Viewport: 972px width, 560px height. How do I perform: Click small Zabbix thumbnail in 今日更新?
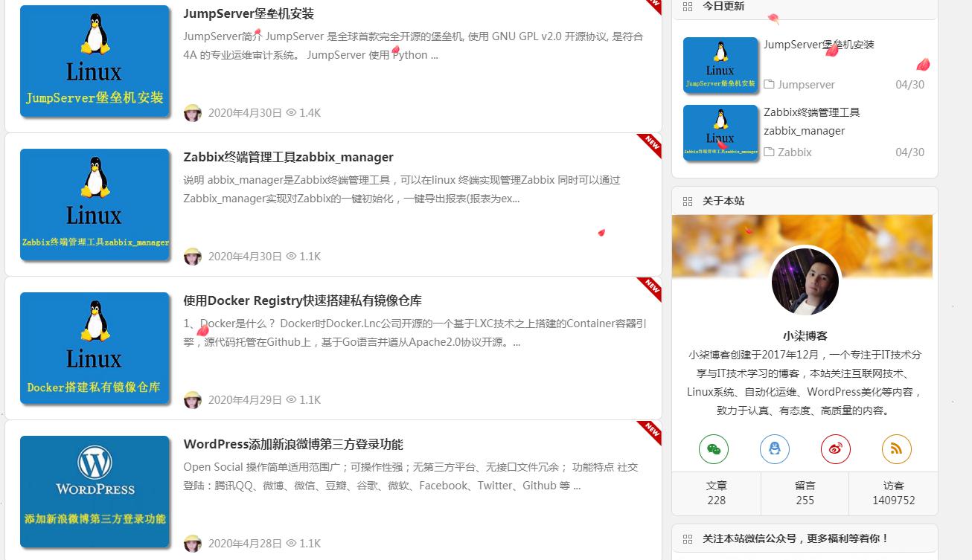tap(720, 132)
